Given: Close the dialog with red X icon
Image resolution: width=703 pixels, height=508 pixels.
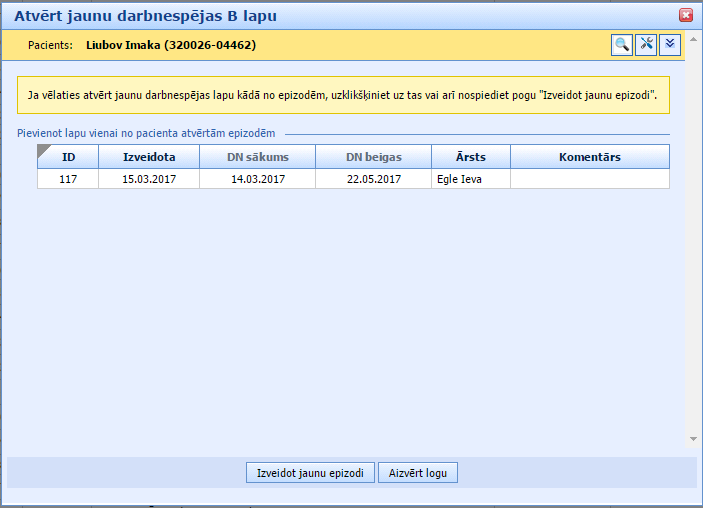Looking at the screenshot, I should 686,15.
